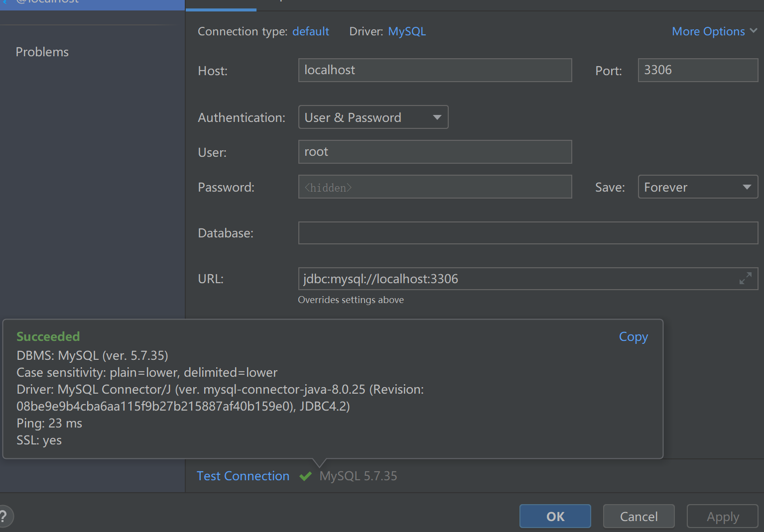Select Problems in the left sidebar
Screen dimensions: 764x532
tap(42, 52)
